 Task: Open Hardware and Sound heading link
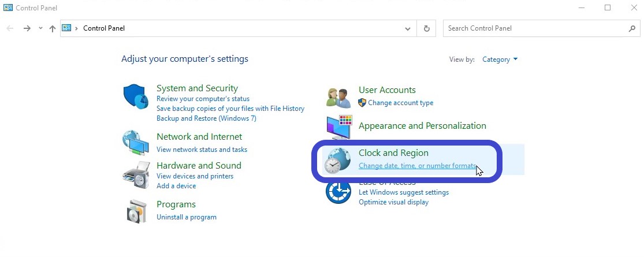(199, 165)
